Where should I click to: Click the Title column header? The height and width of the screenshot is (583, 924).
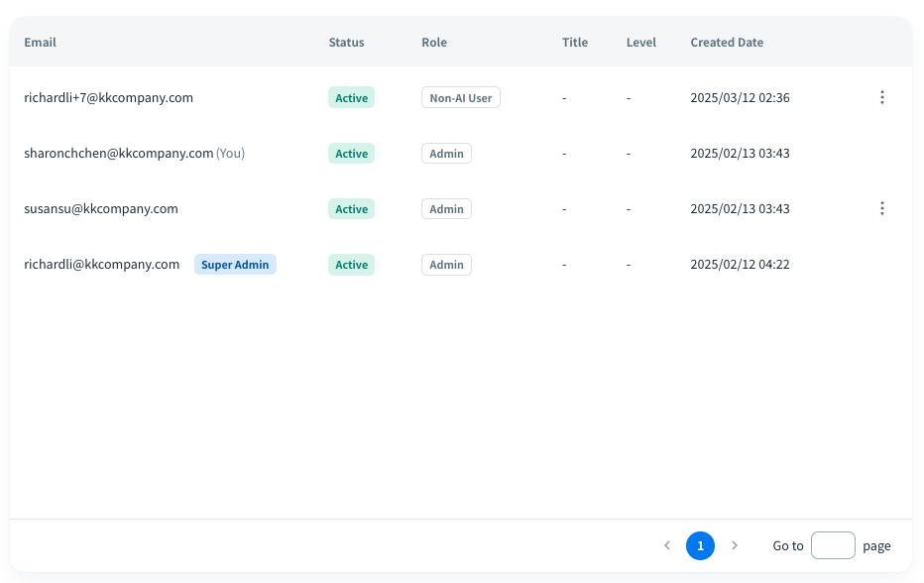pos(575,43)
